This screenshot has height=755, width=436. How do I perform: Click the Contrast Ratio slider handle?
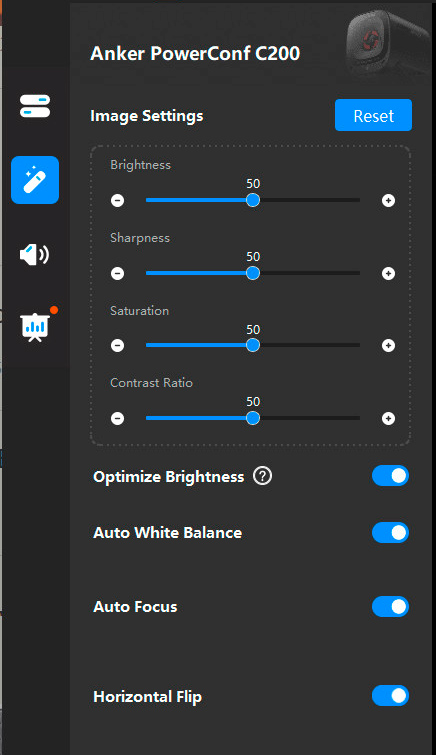point(253,418)
